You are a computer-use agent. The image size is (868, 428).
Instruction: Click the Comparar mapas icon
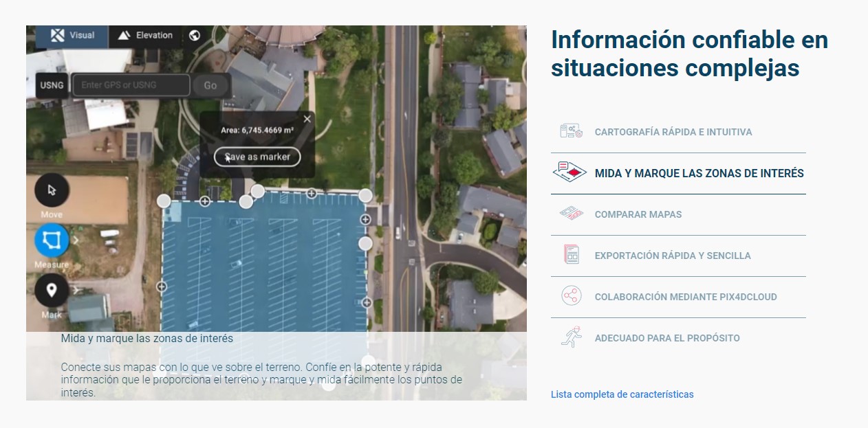[x=570, y=214]
